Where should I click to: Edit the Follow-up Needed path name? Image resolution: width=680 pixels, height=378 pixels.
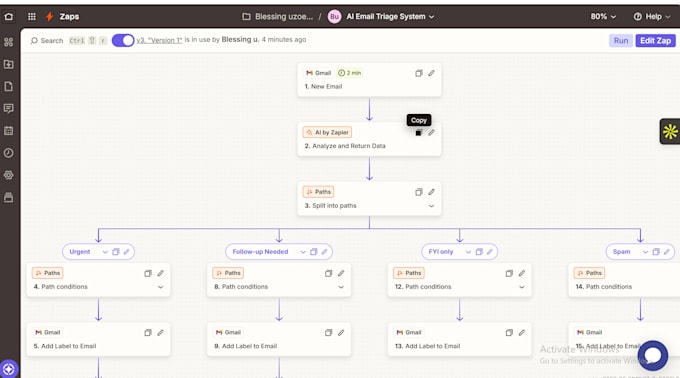tap(324, 252)
